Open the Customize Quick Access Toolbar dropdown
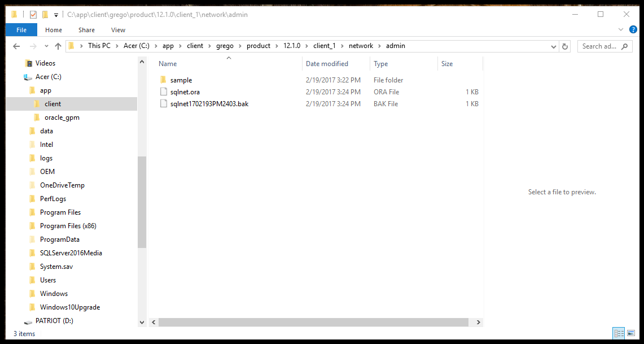Screen dimensions: 644x344 (x=56, y=15)
